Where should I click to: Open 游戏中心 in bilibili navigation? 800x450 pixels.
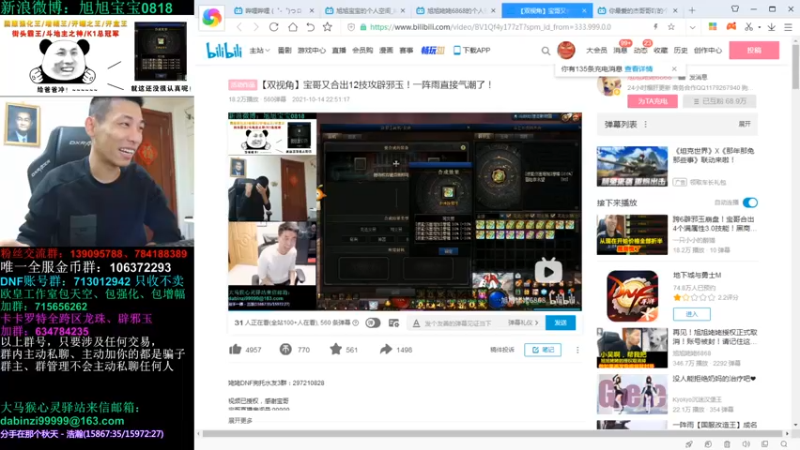point(312,51)
